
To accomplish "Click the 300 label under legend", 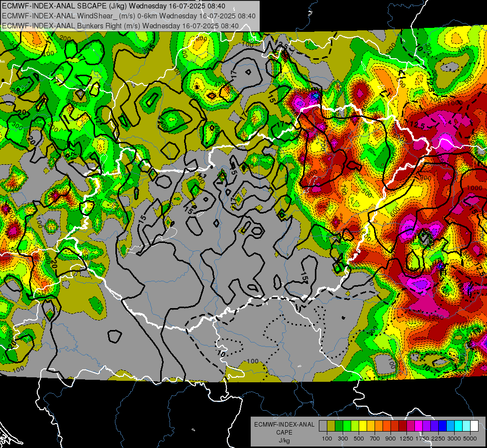I will click(343, 439).
